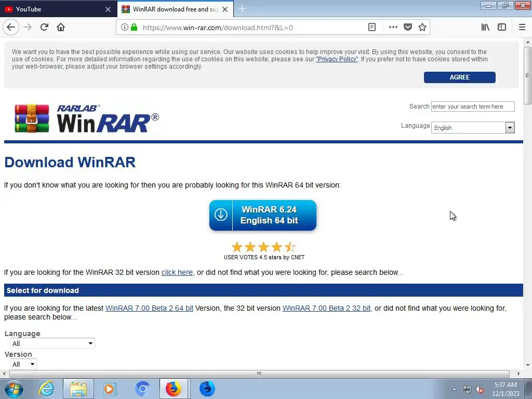Image resolution: width=532 pixels, height=399 pixels.
Task: Open Windows Media Player from taskbar
Action: [x=110, y=389]
